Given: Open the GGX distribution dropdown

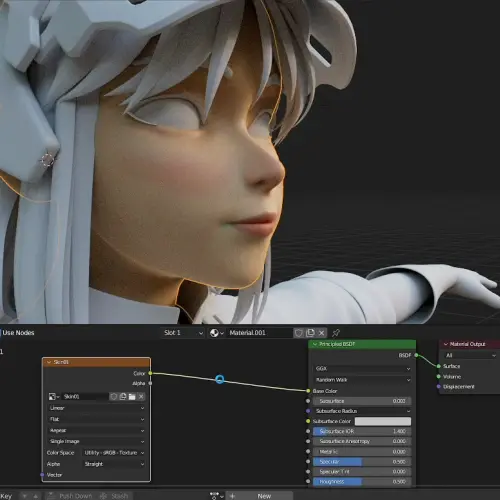Looking at the screenshot, I should coord(363,368).
